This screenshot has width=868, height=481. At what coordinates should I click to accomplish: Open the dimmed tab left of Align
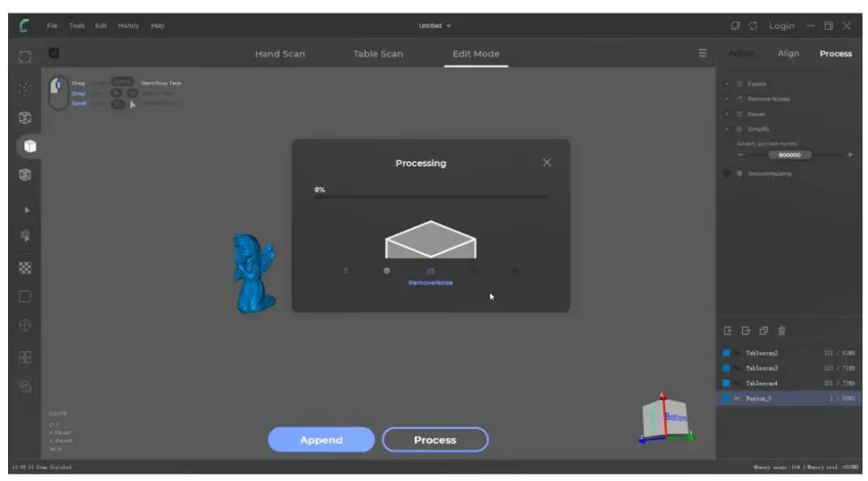pos(741,53)
